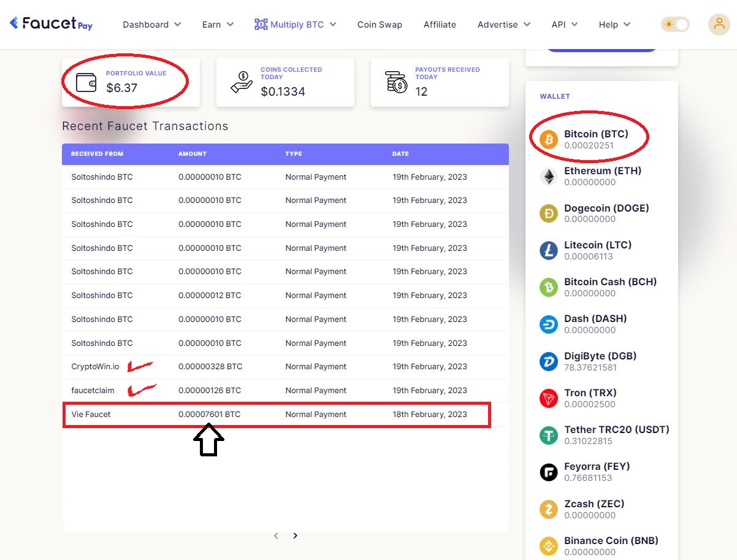This screenshot has width=737, height=560.
Task: Click the Feyorra (FEY) coin icon
Action: point(549,472)
